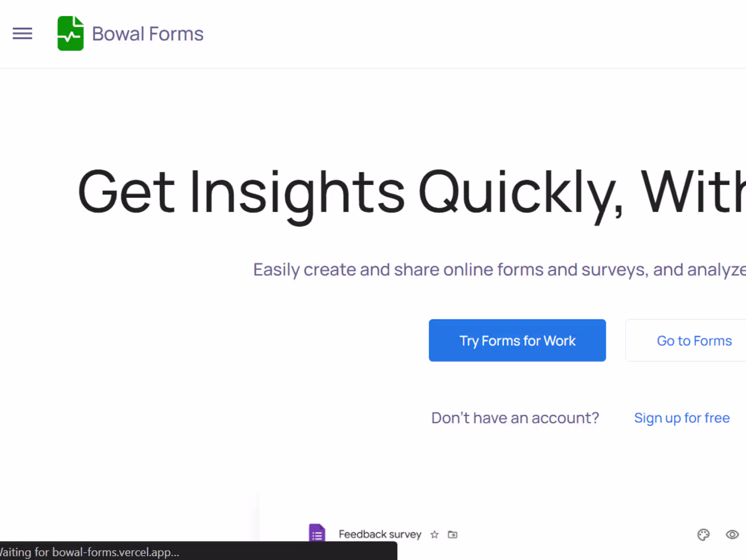
Task: Open the palette theme customization icon
Action: [703, 535]
